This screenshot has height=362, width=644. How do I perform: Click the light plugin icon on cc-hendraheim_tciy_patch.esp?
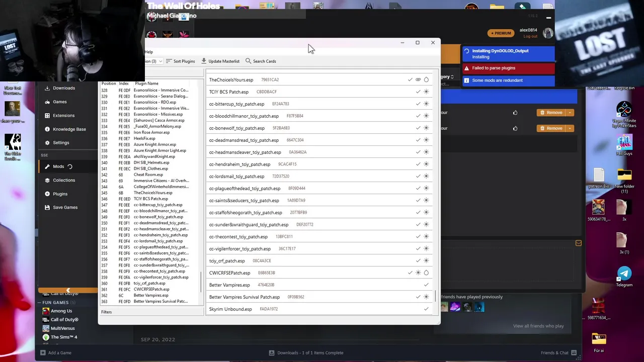tap(426, 164)
